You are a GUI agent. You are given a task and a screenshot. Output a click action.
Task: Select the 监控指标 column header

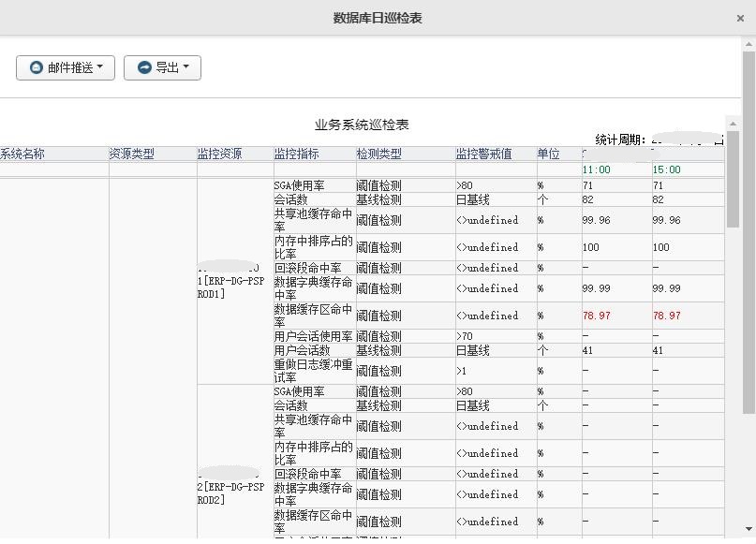click(x=293, y=153)
